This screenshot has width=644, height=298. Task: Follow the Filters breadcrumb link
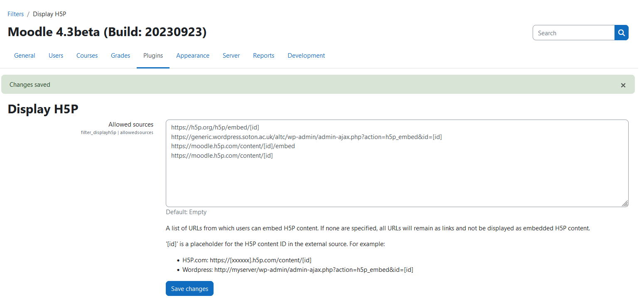[16, 14]
